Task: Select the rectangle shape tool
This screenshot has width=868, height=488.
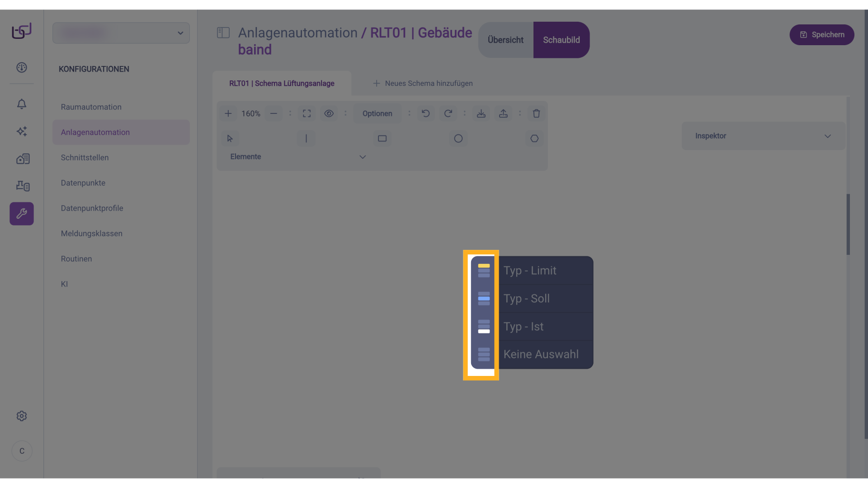Action: (382, 138)
